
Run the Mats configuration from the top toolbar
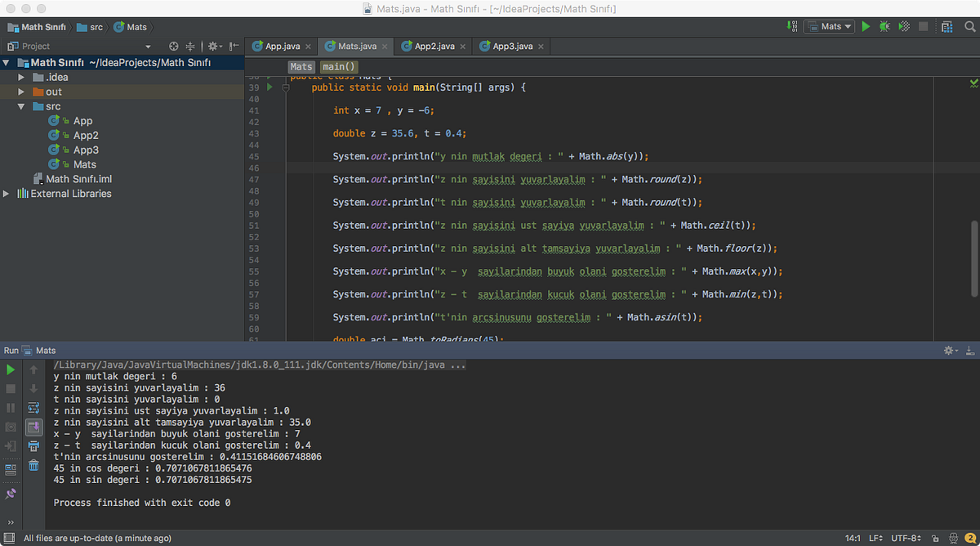pyautogui.click(x=866, y=26)
